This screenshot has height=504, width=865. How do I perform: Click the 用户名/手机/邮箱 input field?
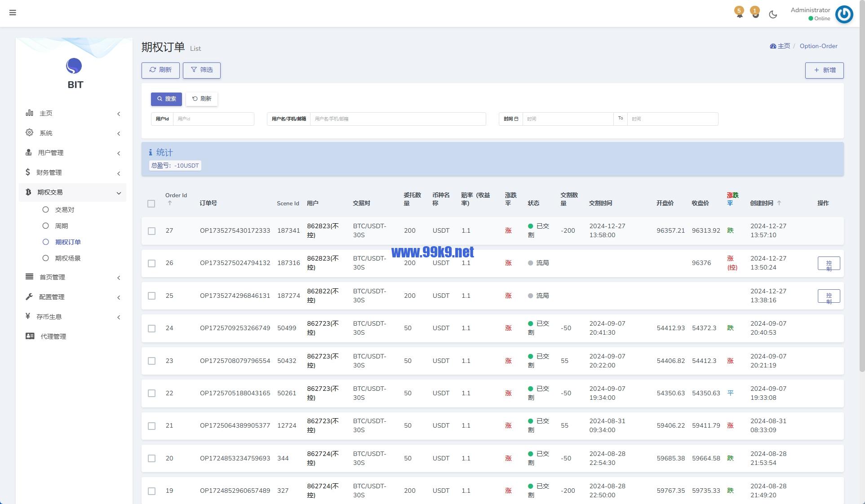(x=398, y=119)
